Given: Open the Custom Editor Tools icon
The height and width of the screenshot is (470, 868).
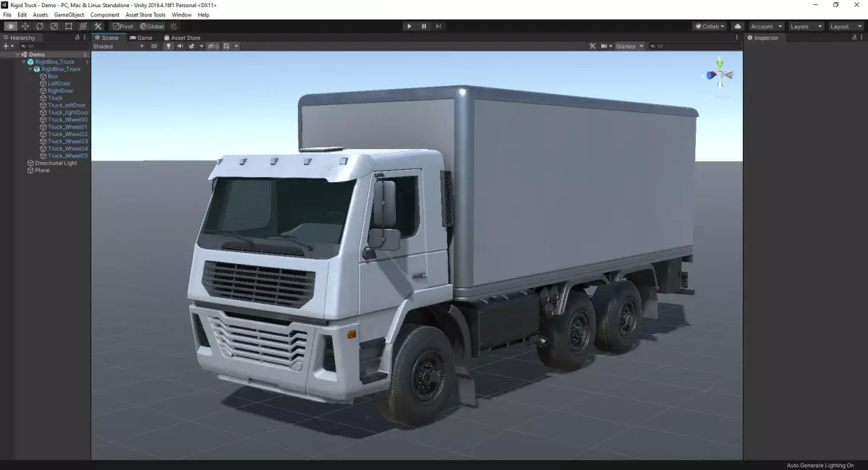Looking at the screenshot, I should point(97,26).
